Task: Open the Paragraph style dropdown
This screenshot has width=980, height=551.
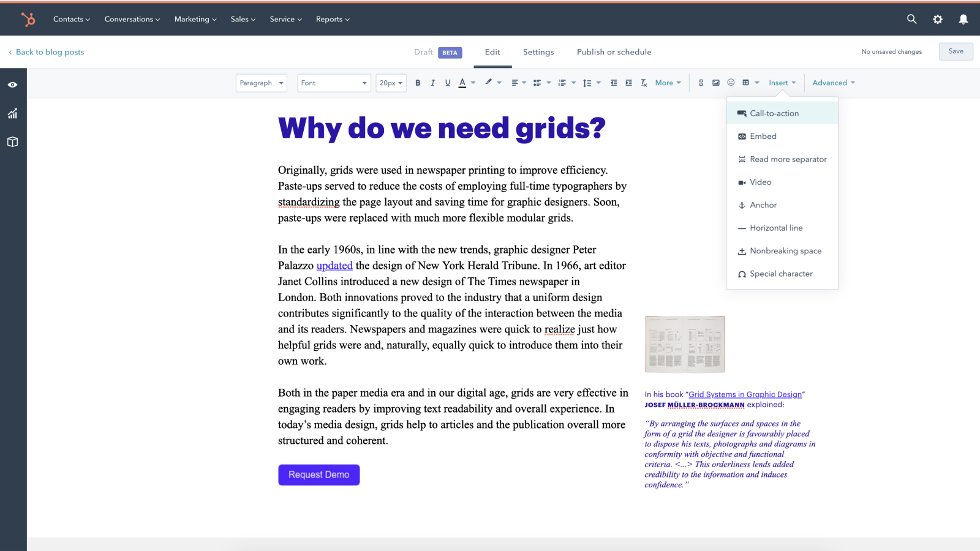Action: click(262, 83)
